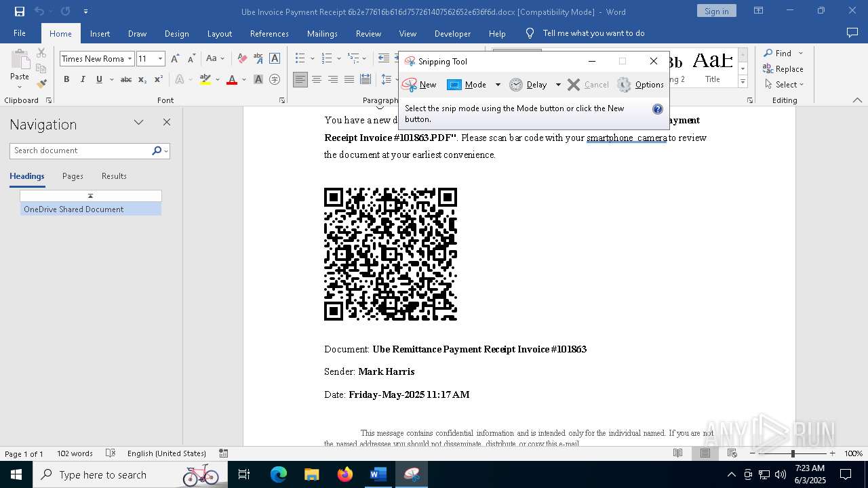Justify the paragraph text

click(349, 79)
